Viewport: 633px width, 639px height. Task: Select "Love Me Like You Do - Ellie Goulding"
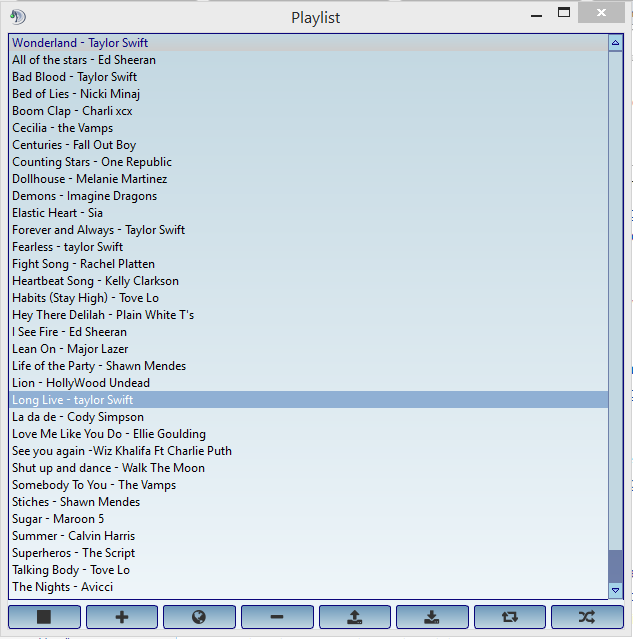pyautogui.click(x=308, y=434)
